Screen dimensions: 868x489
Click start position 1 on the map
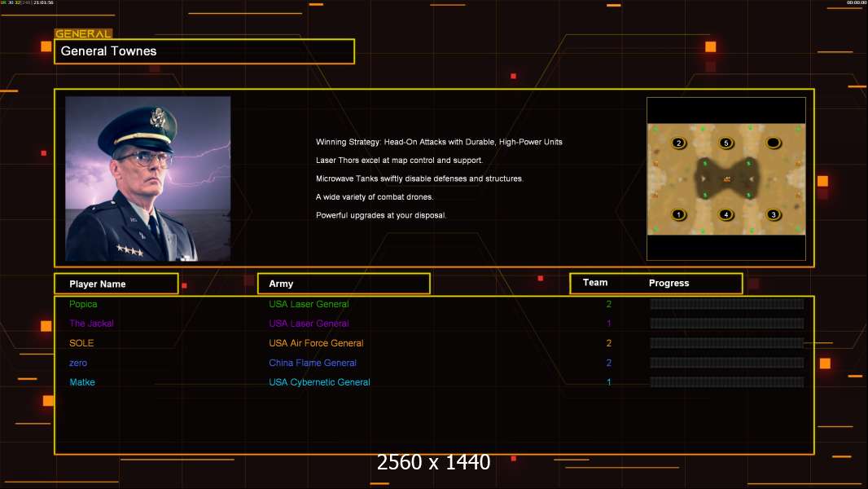678,215
